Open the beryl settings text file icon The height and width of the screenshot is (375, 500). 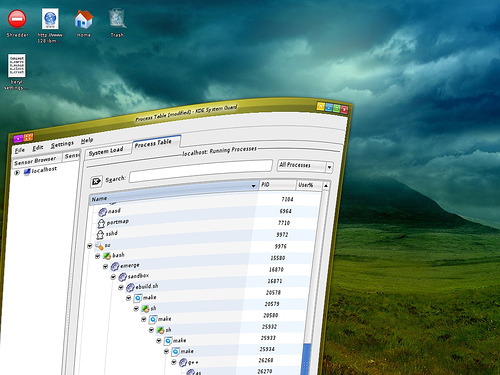coord(17,66)
